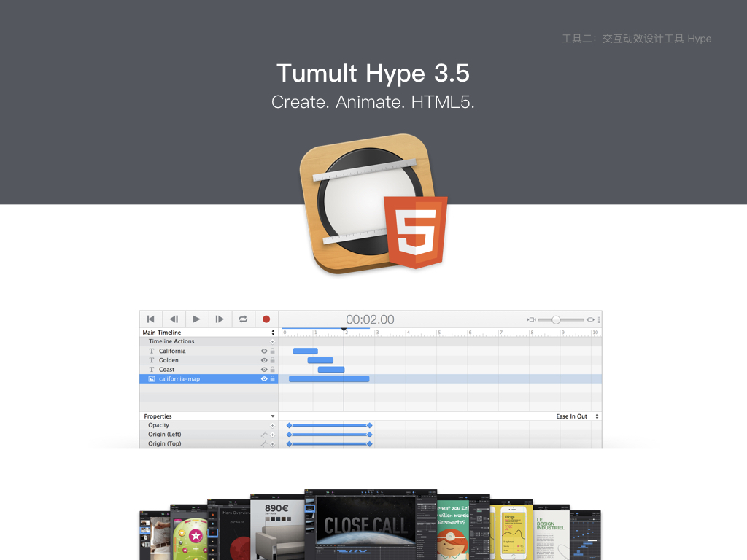Viewport: 747px width, 560px height.
Task: Open the Ease In Out timing dropdown
Action: tap(576, 416)
